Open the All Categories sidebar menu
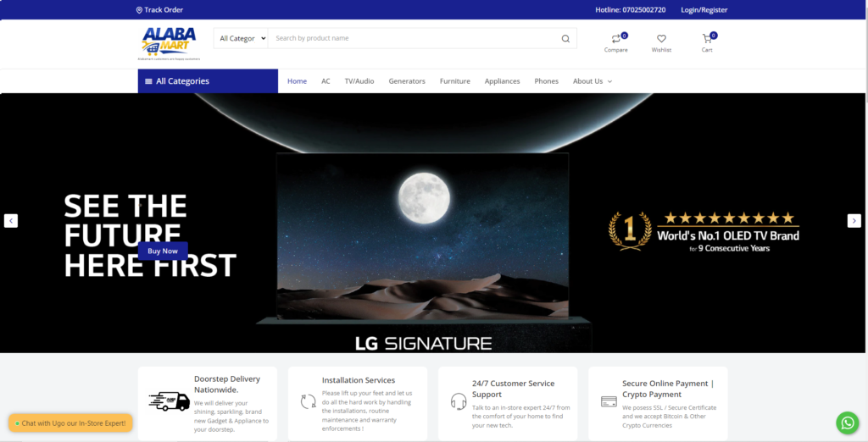The width and height of the screenshot is (868, 442). (208, 81)
